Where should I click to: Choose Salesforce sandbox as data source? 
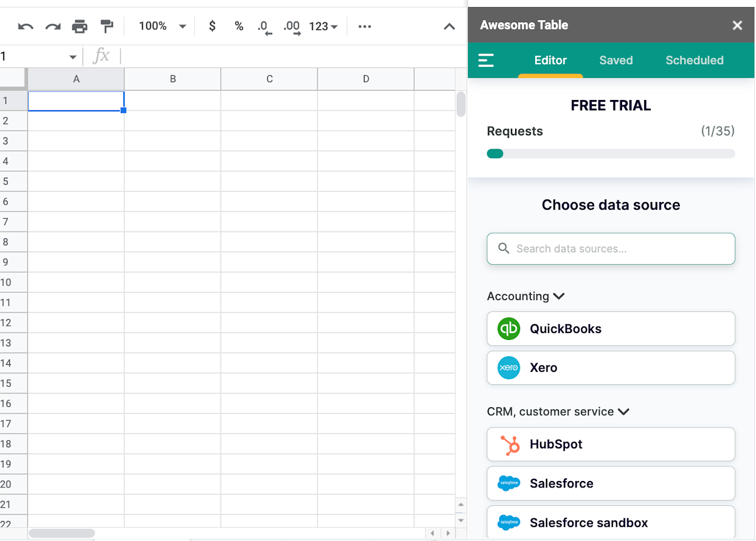[x=611, y=522]
